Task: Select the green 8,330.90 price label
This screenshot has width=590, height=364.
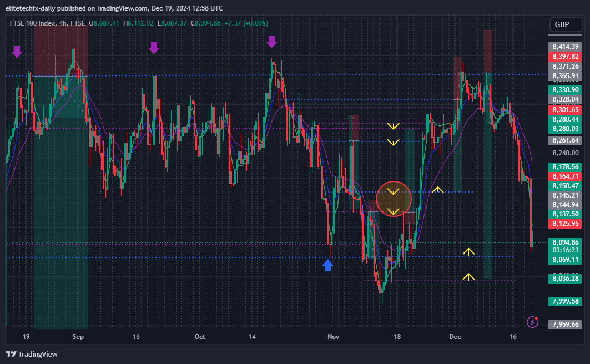Action: coord(565,90)
